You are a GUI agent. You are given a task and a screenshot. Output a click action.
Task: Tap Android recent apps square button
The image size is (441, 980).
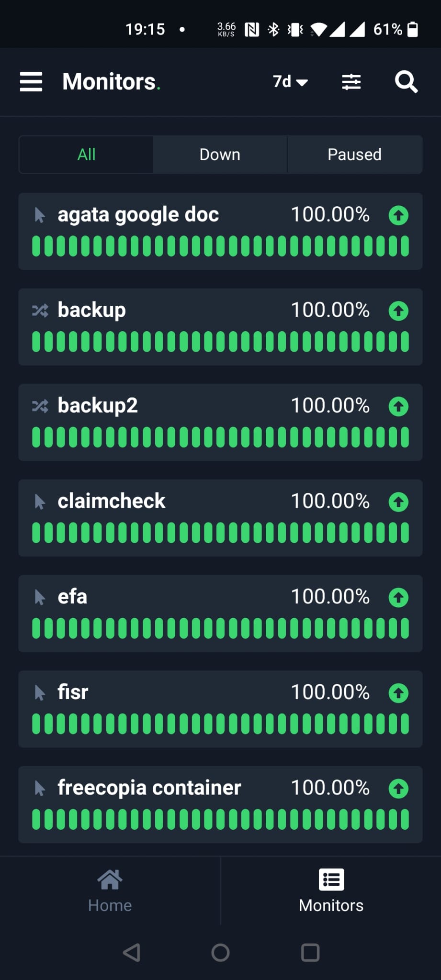310,952
